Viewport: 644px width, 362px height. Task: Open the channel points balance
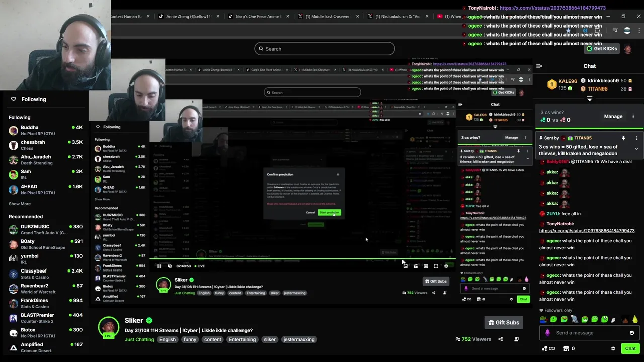click(549, 348)
